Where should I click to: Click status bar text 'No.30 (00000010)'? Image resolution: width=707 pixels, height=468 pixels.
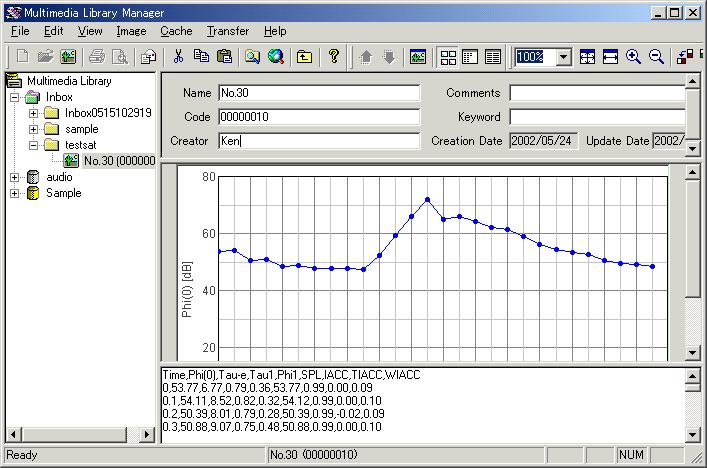[314, 454]
